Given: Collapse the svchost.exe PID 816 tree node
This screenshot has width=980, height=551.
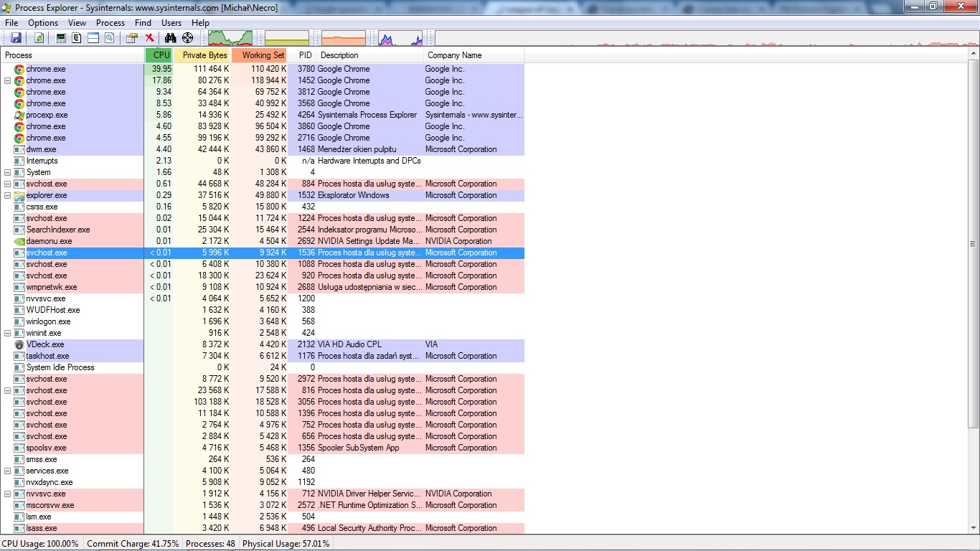Looking at the screenshot, I should click(8, 390).
